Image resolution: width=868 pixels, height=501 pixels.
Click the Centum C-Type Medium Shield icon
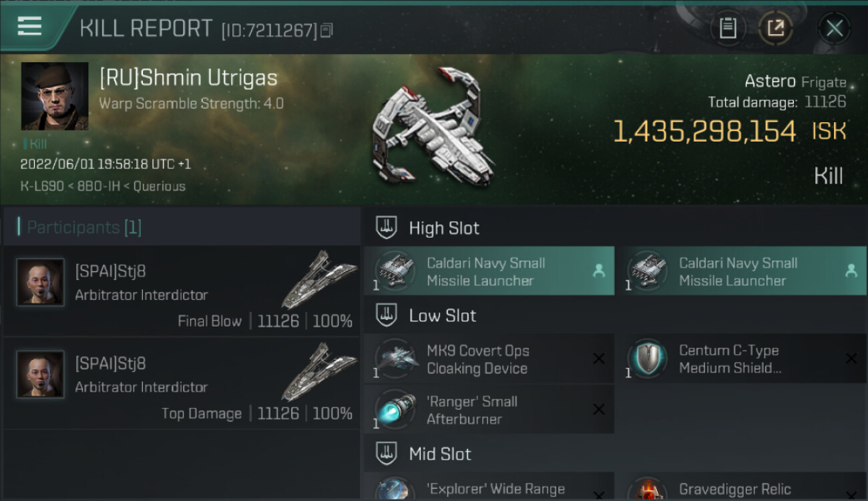[647, 359]
